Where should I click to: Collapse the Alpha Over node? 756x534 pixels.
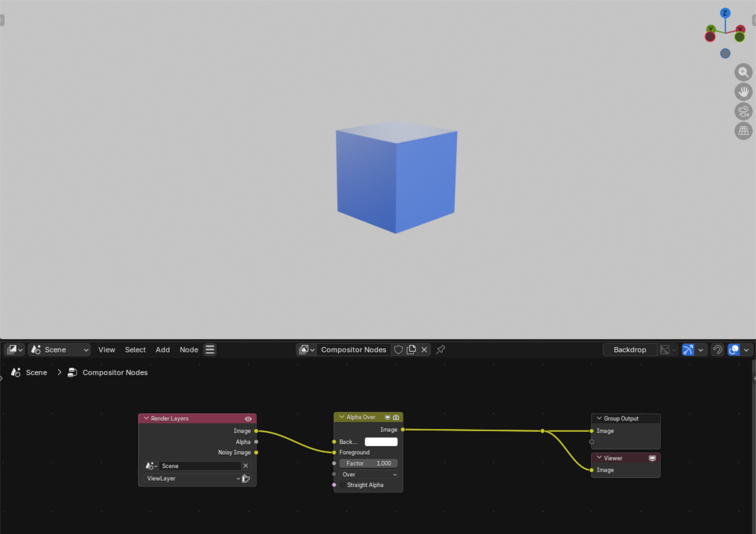coord(342,417)
